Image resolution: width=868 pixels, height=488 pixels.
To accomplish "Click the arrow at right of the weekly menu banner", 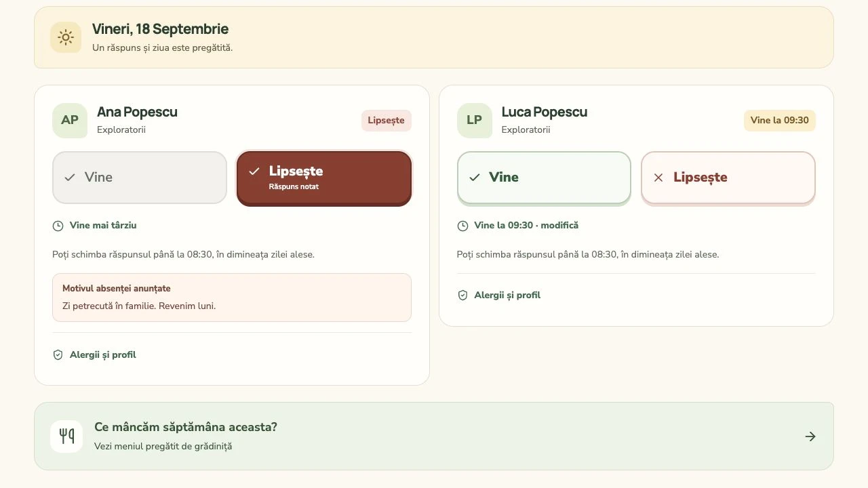I will pos(810,436).
